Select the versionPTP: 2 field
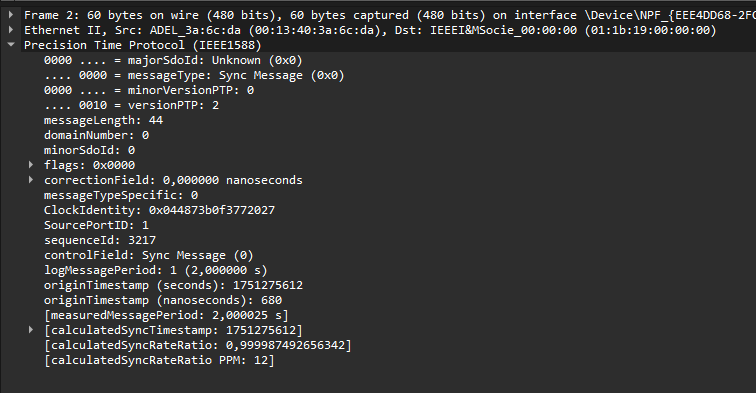 click(x=131, y=105)
